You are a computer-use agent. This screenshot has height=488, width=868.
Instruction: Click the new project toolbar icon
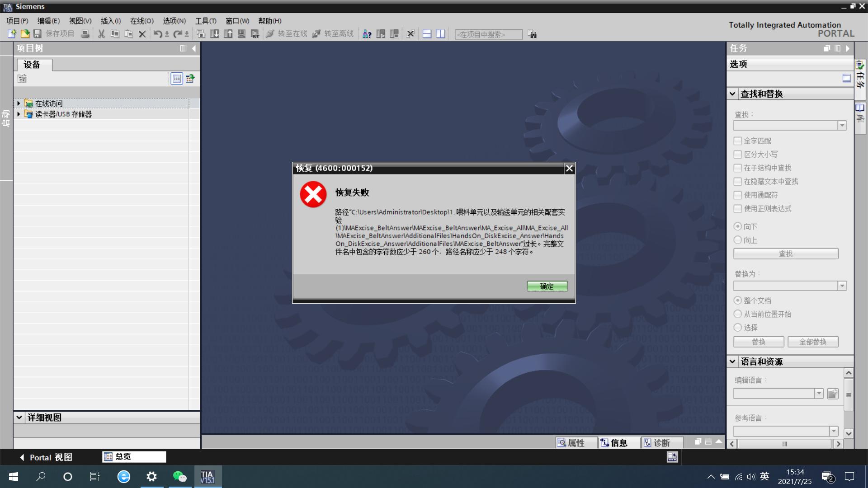(x=12, y=34)
